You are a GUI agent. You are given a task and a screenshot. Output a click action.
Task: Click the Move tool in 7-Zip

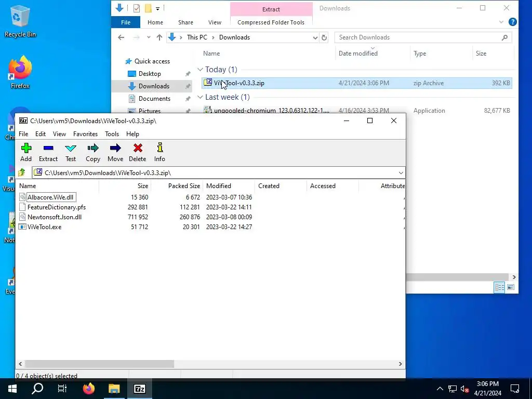[x=115, y=152]
